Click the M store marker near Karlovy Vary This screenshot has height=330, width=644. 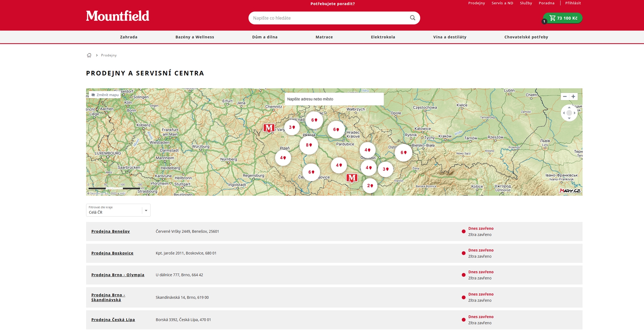coord(269,128)
